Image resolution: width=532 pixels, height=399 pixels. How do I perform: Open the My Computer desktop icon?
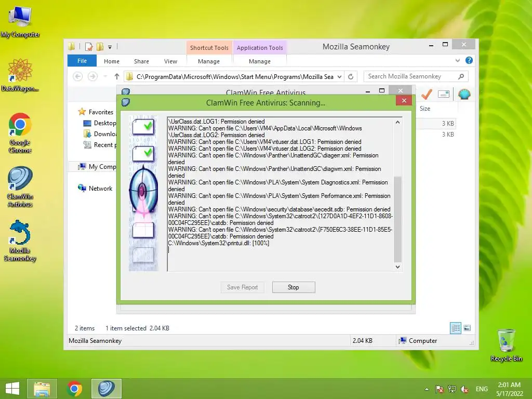click(20, 21)
